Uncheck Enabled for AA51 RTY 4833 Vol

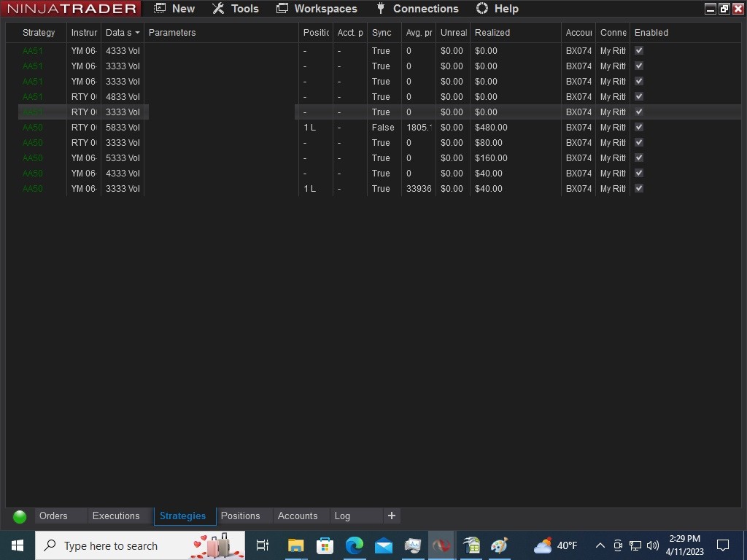639,97
